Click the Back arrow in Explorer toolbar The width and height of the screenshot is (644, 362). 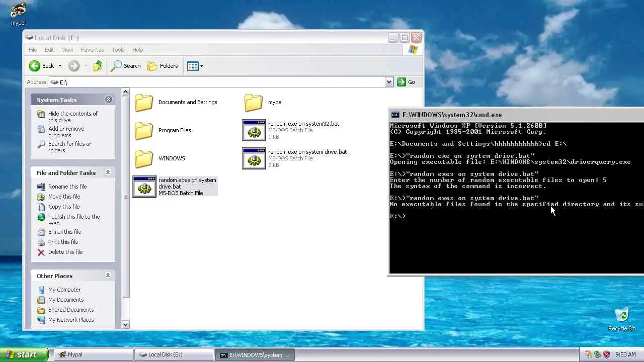[x=35, y=66]
